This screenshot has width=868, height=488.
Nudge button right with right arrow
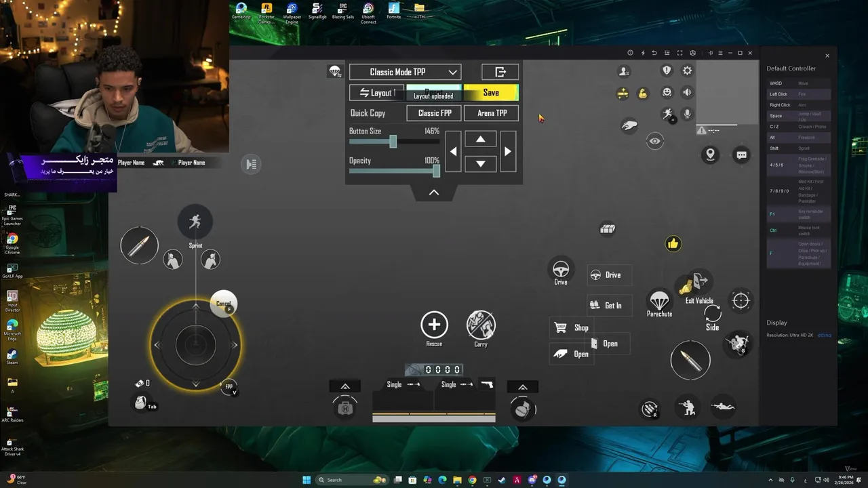(x=508, y=152)
